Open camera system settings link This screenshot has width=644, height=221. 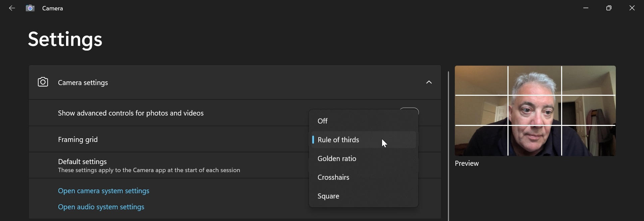pyautogui.click(x=104, y=191)
